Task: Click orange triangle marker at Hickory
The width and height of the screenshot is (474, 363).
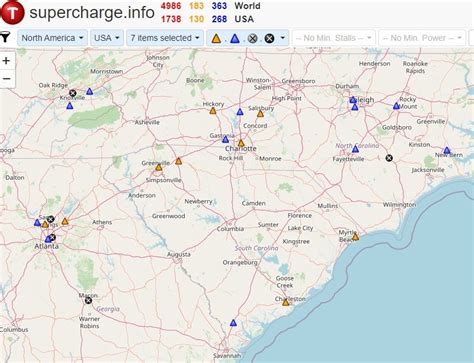Action: click(213, 111)
